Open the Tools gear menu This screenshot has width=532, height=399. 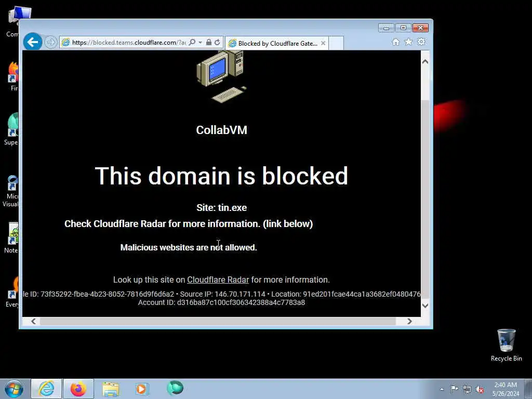(421, 42)
